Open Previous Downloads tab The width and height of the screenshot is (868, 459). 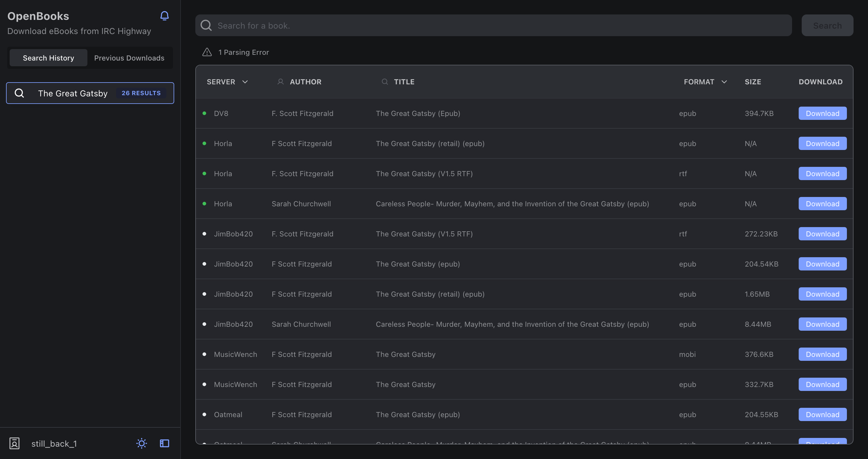coord(129,57)
